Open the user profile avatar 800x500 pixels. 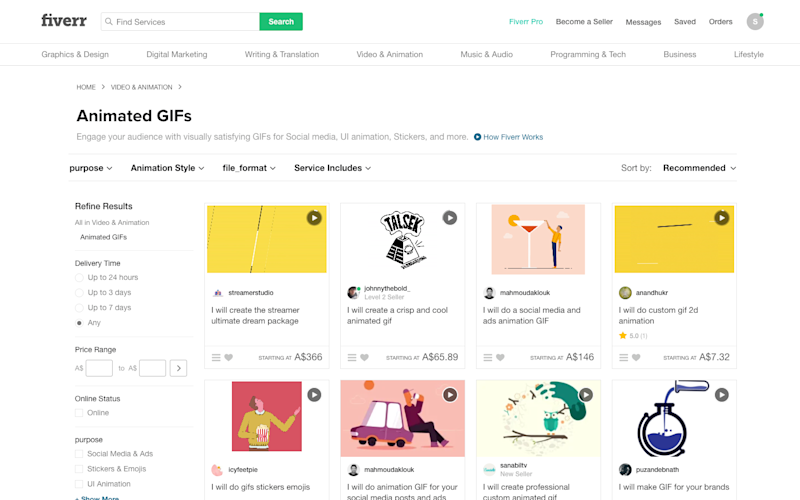tap(755, 21)
